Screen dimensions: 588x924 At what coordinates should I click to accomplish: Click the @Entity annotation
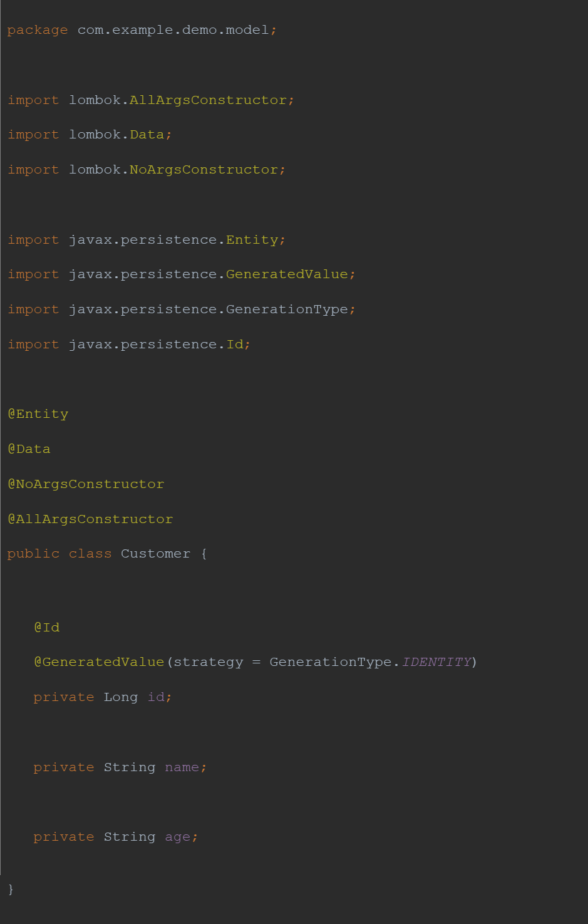[x=38, y=415]
